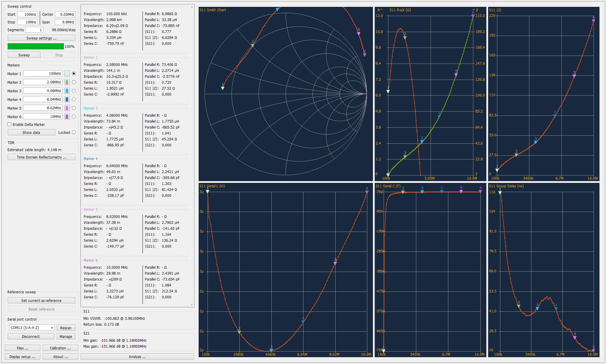
Task: Open Time Domain Reflectometry window
Action: tap(41, 157)
